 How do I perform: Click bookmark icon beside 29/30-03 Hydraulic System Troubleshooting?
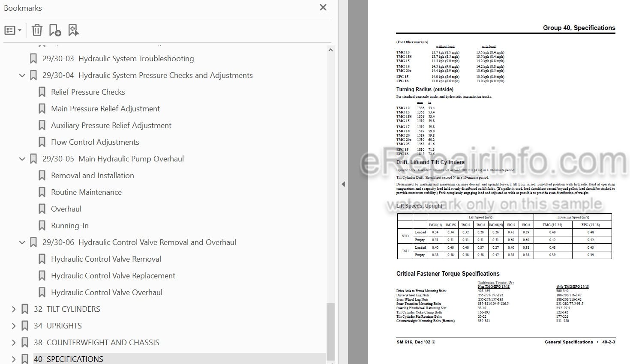(33, 59)
